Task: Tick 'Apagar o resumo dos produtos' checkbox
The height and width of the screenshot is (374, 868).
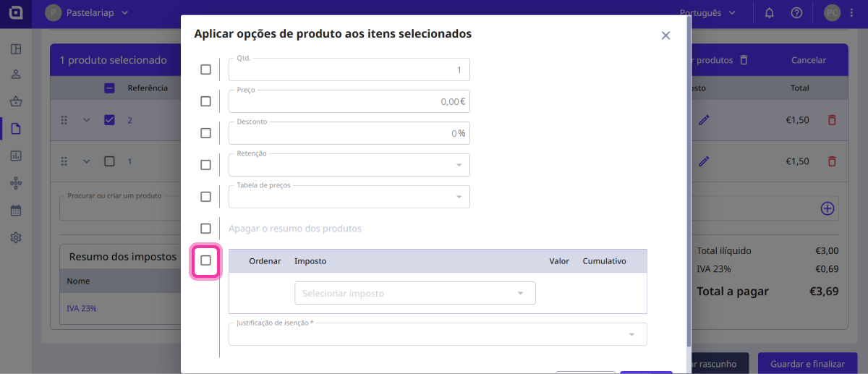Action: pos(205,229)
